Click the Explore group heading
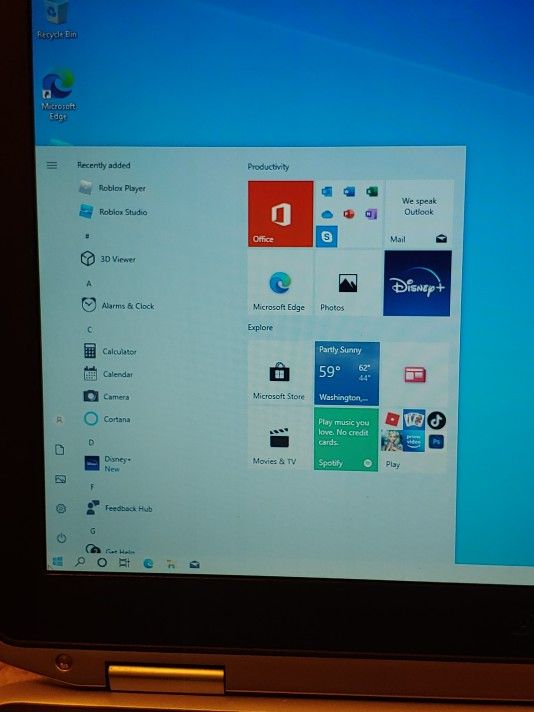This screenshot has width=534, height=712. [260, 327]
